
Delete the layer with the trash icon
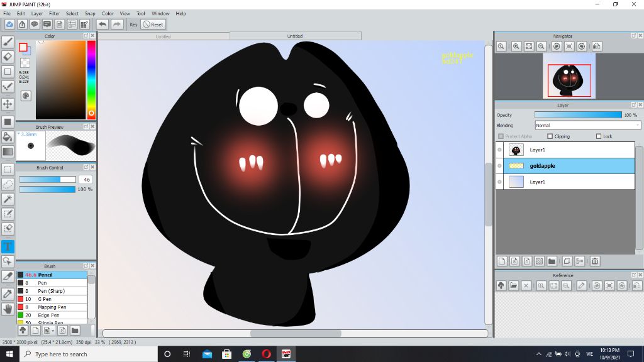click(595, 261)
